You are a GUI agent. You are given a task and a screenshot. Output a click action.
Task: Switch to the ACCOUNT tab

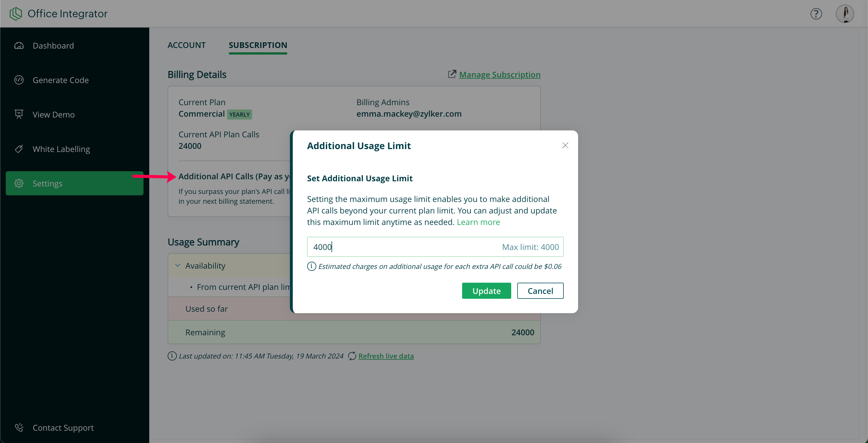[x=186, y=45]
